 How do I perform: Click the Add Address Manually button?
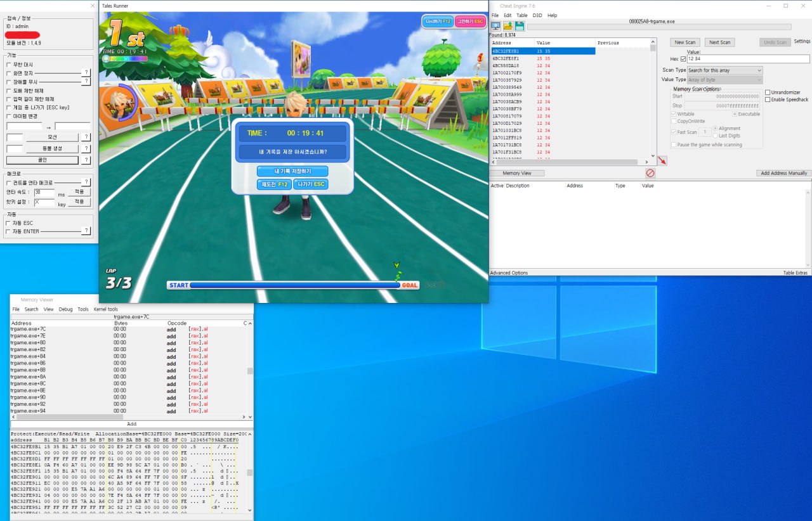coord(783,173)
